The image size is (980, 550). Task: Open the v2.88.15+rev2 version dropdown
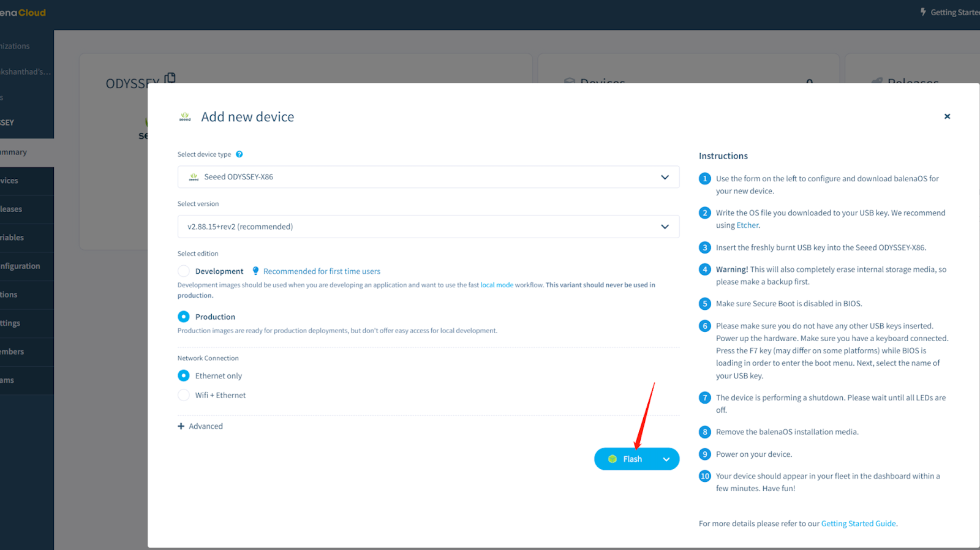pyautogui.click(x=428, y=227)
